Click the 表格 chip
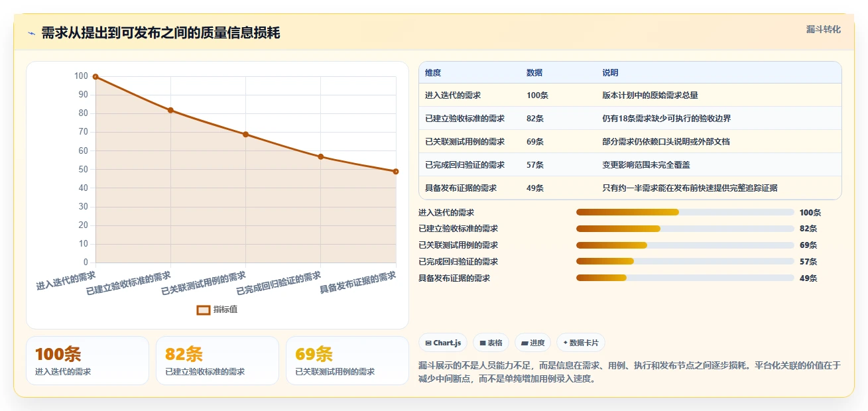Image resolution: width=868 pixels, height=411 pixels. point(491,343)
